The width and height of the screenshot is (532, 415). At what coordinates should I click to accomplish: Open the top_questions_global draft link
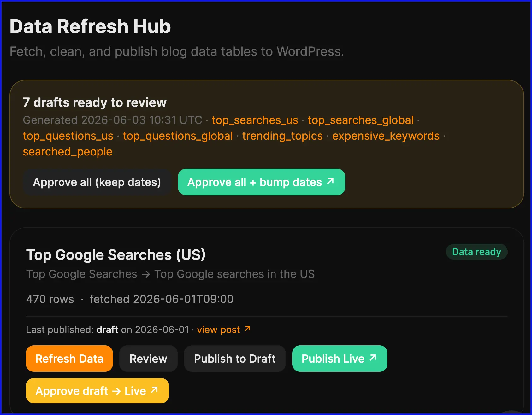tap(178, 136)
